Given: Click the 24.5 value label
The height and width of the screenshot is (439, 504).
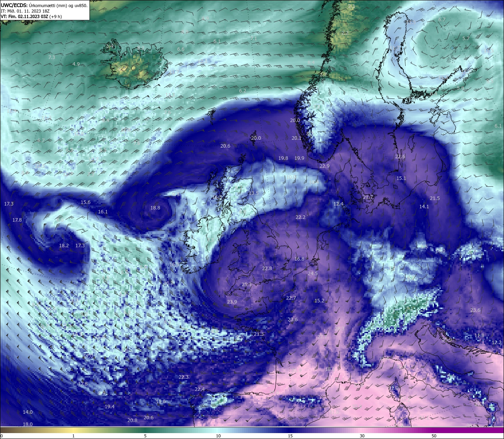Looking at the screenshot, I should click(x=313, y=273).
